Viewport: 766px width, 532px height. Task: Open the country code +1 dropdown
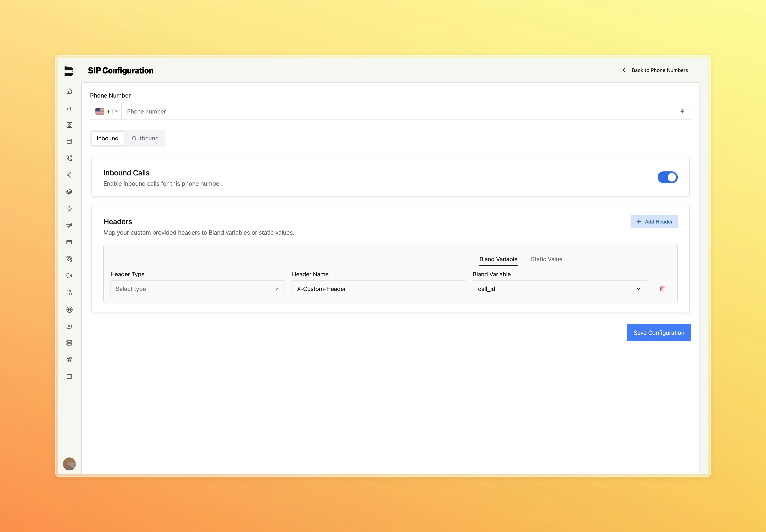107,111
